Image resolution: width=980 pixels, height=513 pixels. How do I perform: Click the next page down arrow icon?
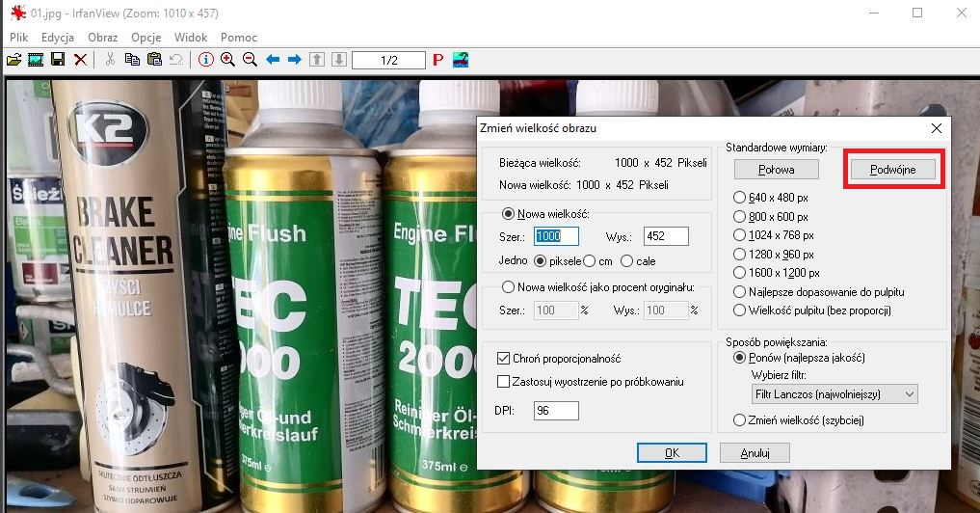[x=339, y=60]
